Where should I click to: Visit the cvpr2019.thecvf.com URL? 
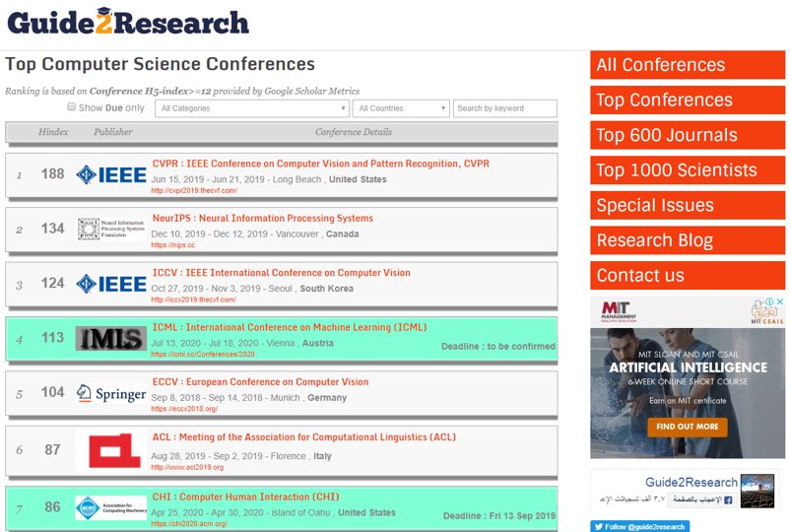click(x=194, y=190)
